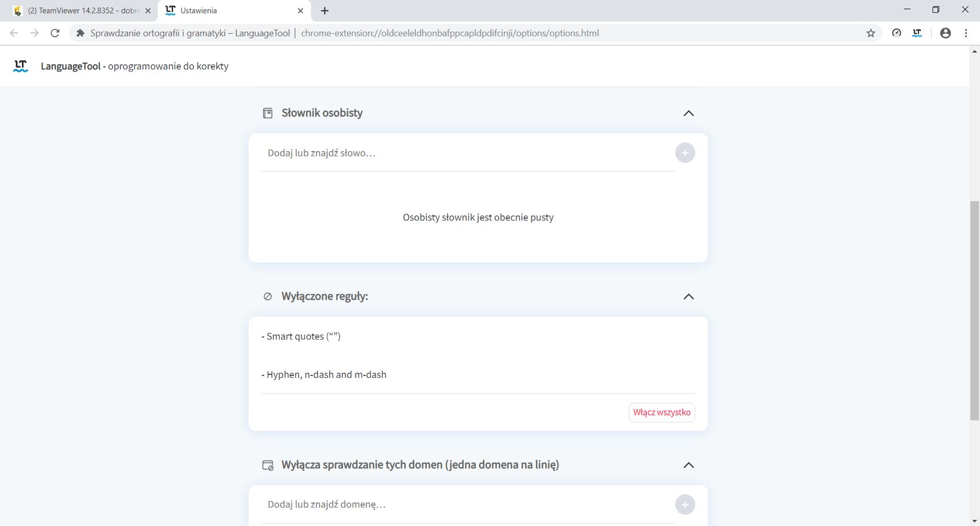
Task: Click the LanguageTool header title text
Action: point(134,66)
